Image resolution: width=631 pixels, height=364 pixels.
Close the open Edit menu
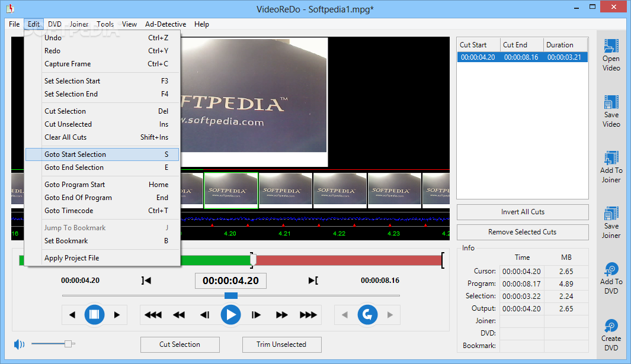[34, 24]
